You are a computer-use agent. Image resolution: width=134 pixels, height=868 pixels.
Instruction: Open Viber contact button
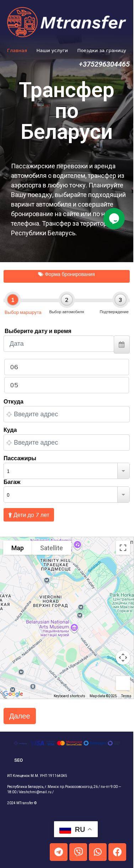[78, 852]
